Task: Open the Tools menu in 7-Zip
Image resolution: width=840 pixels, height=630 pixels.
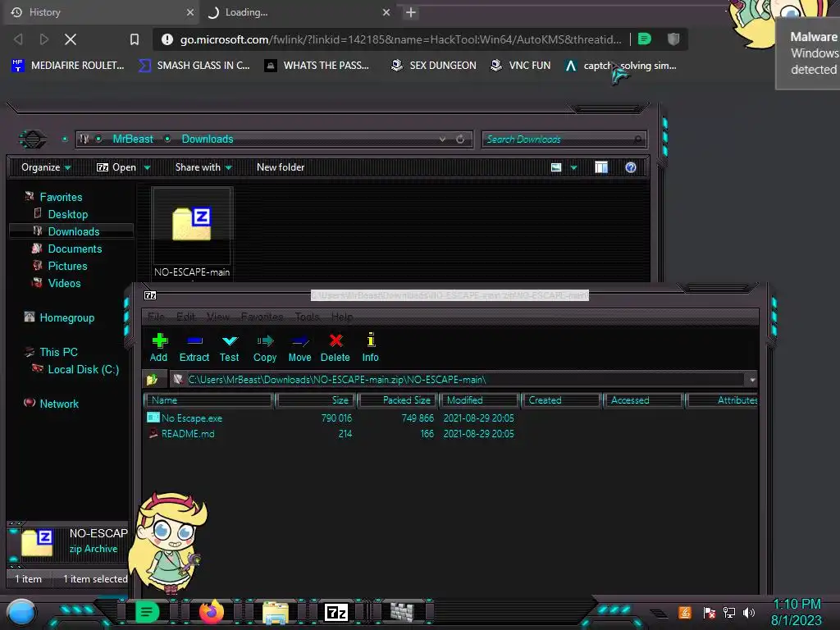Action: coord(307,317)
